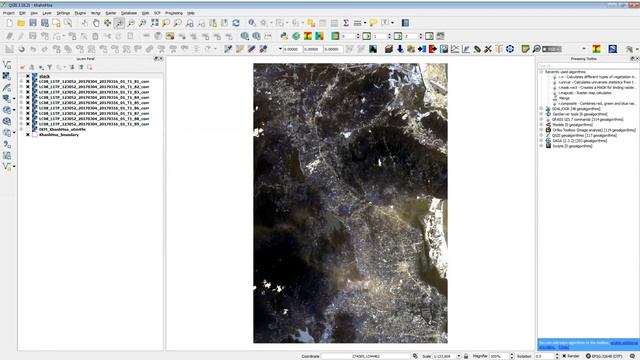Screen dimensions: 640x360
Task: Click Filter Legend by Map Content icon
Action: point(49,67)
